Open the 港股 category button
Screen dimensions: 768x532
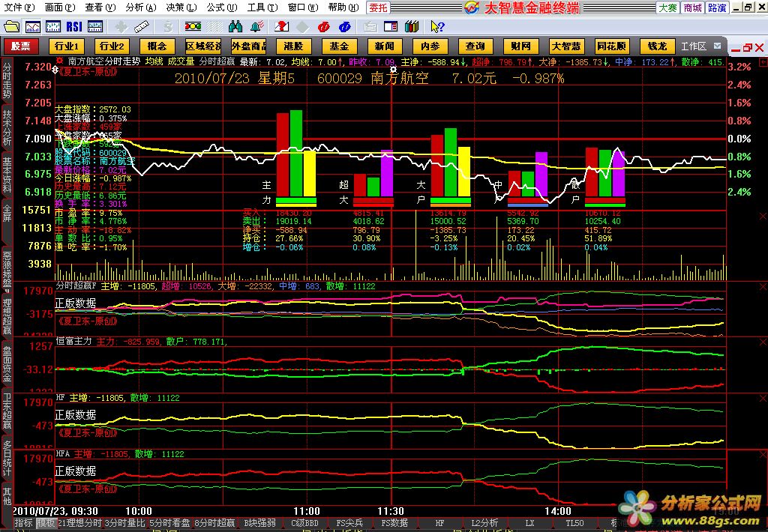[x=293, y=46]
